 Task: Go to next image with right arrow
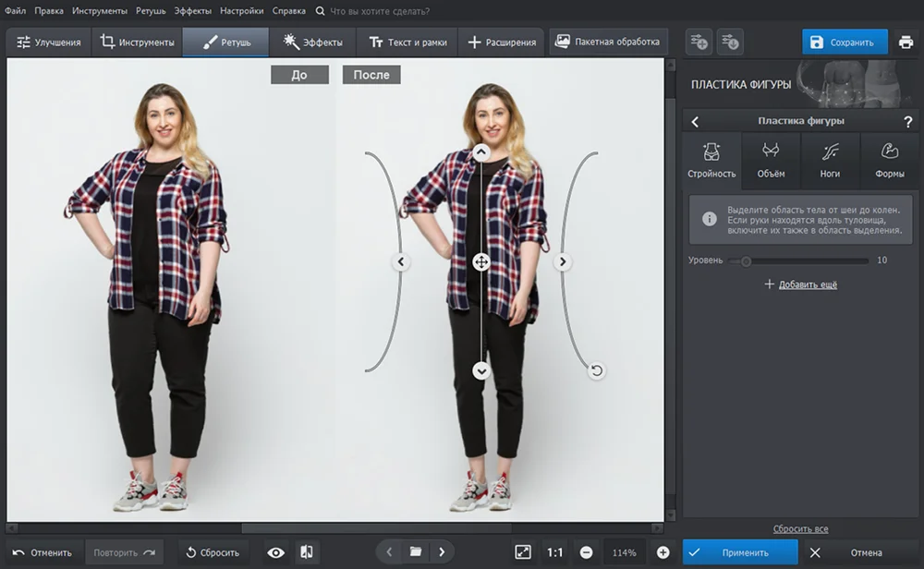pos(442,552)
